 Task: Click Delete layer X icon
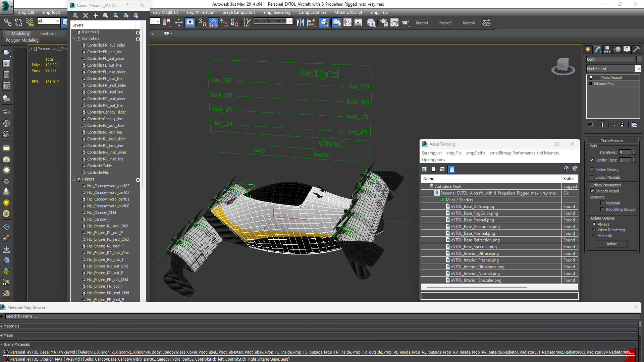(86, 15)
